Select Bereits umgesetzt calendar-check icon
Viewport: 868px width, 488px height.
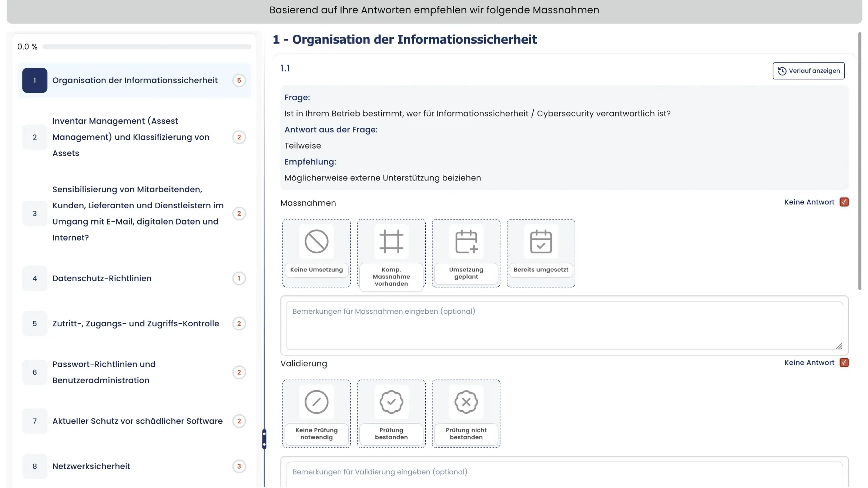tap(541, 241)
